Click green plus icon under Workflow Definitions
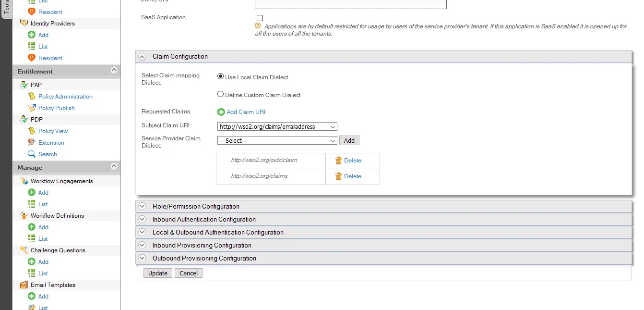This screenshot has height=310, width=644. click(x=32, y=227)
